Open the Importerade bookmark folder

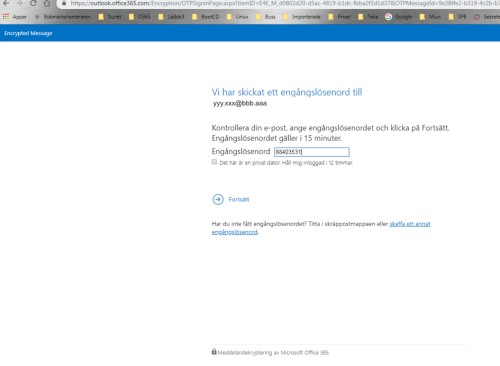tap(302, 16)
